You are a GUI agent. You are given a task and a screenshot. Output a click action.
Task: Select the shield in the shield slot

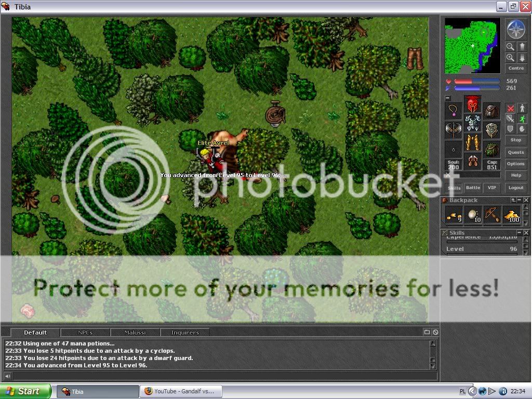coord(491,130)
